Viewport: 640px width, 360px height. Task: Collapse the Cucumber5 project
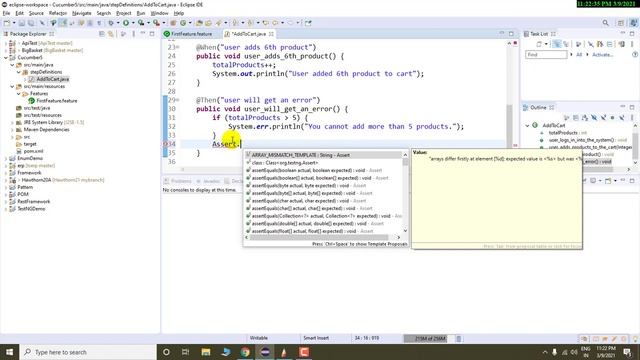point(6,58)
